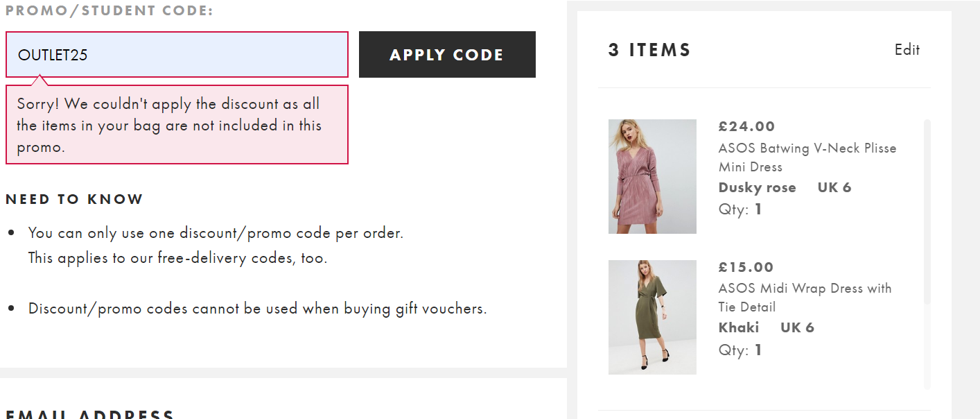Click the 3 ITEMS heading
980x419 pixels.
pyautogui.click(x=649, y=50)
